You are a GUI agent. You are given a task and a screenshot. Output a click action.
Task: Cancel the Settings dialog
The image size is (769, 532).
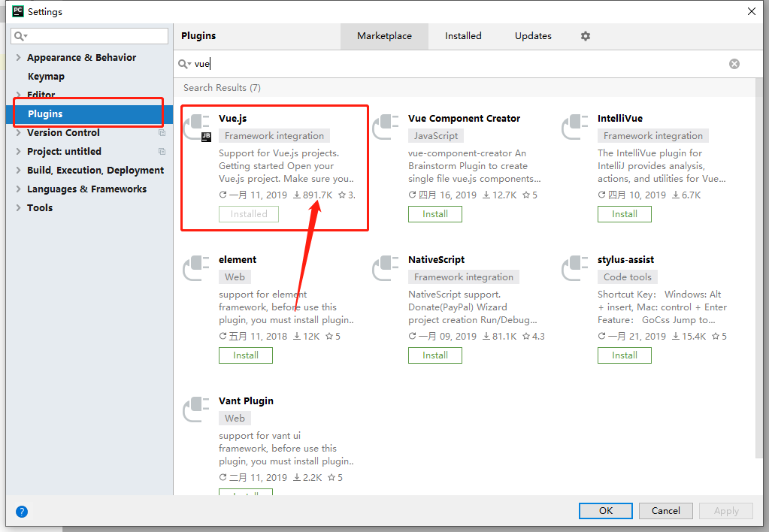pyautogui.click(x=665, y=510)
